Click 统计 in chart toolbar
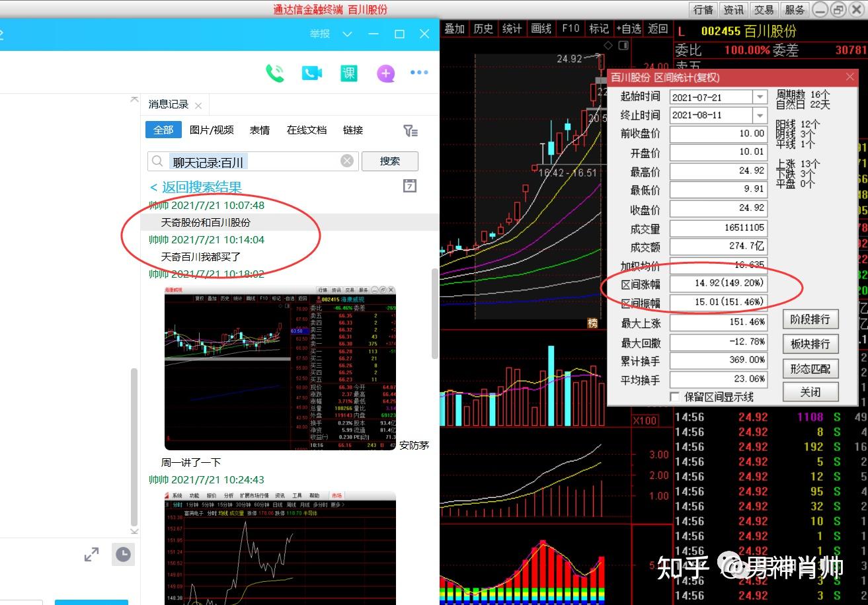Viewport: 868px width, 605px height. coord(512,28)
